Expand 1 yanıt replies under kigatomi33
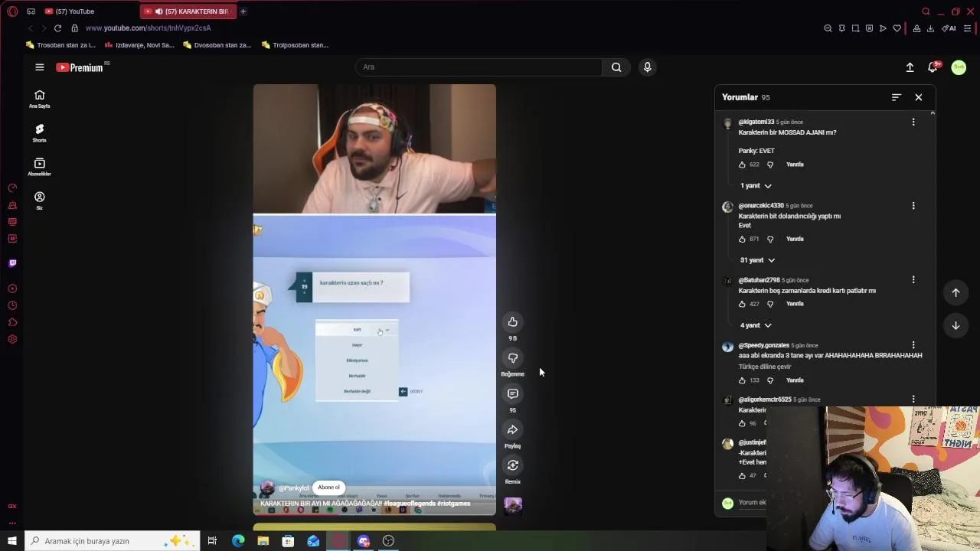The height and width of the screenshot is (551, 980). (x=756, y=186)
